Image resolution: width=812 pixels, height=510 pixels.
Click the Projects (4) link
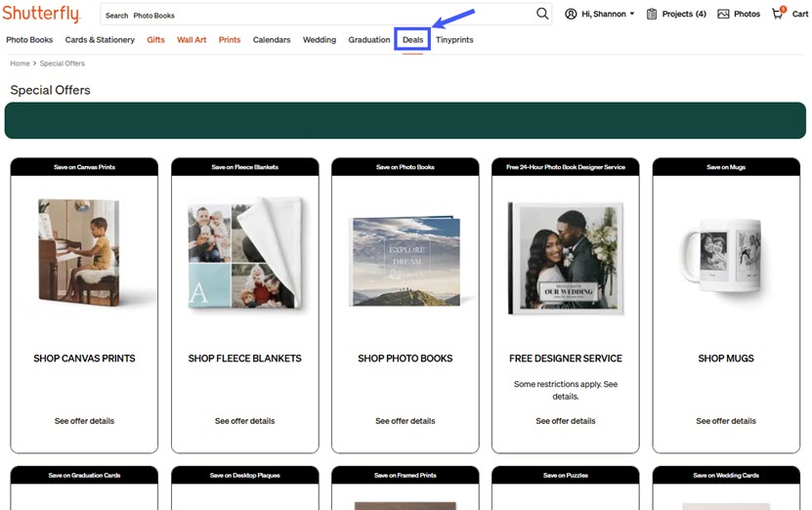coord(684,14)
